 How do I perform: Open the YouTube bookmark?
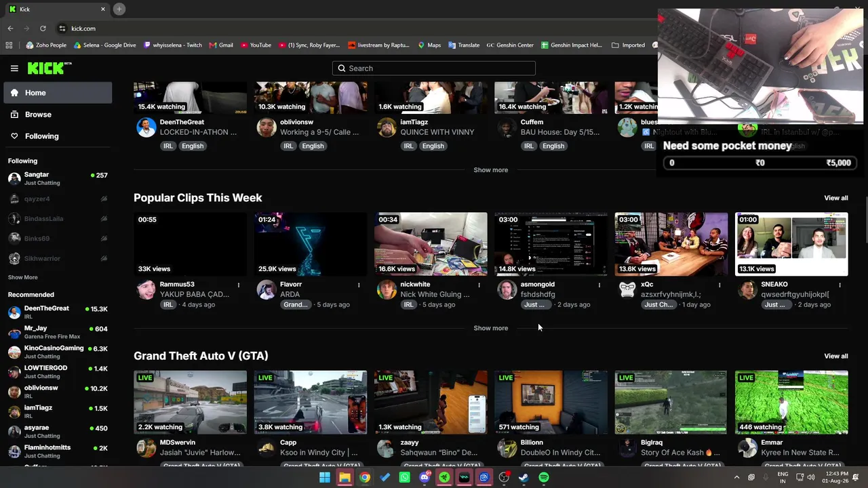coord(255,45)
